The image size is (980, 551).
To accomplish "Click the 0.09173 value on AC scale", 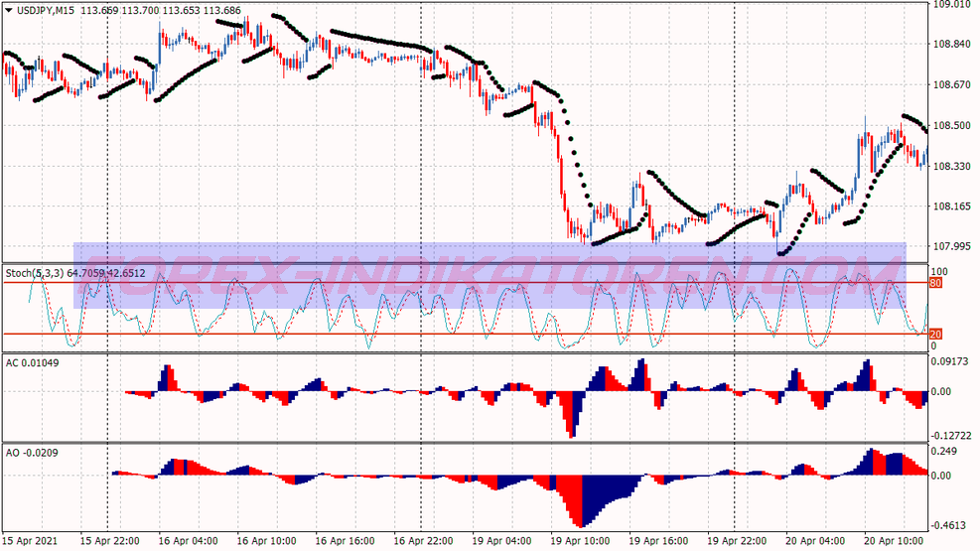I will click(951, 361).
